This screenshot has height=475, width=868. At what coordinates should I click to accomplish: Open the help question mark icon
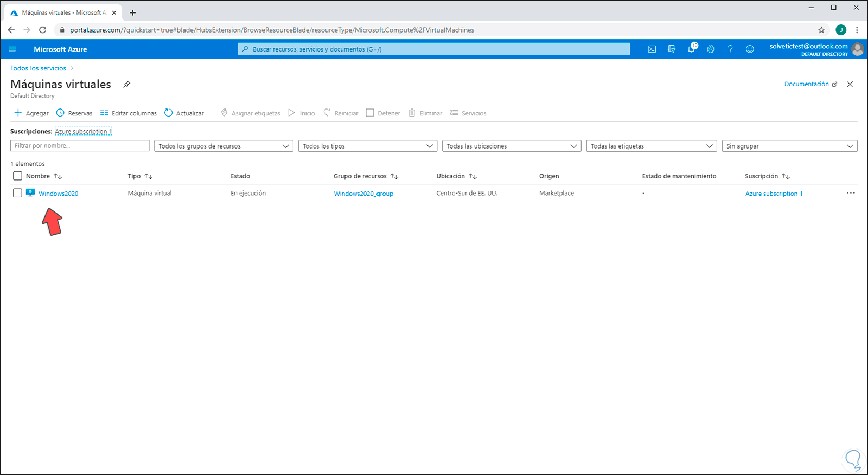(730, 49)
